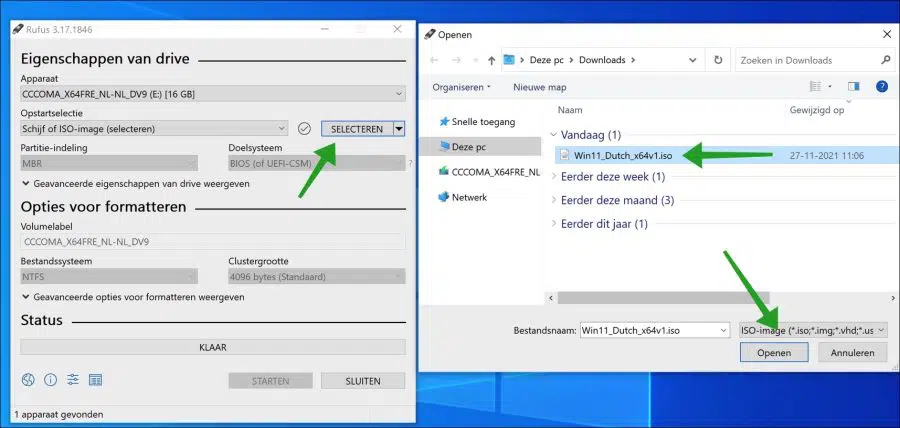Sort by Gewijzigd op column header

click(x=817, y=110)
